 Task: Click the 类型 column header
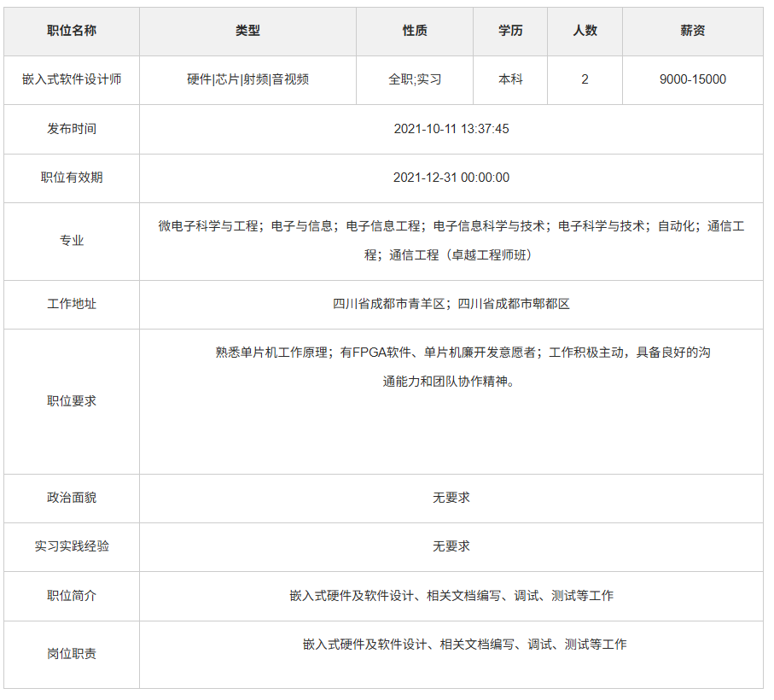coord(247,31)
